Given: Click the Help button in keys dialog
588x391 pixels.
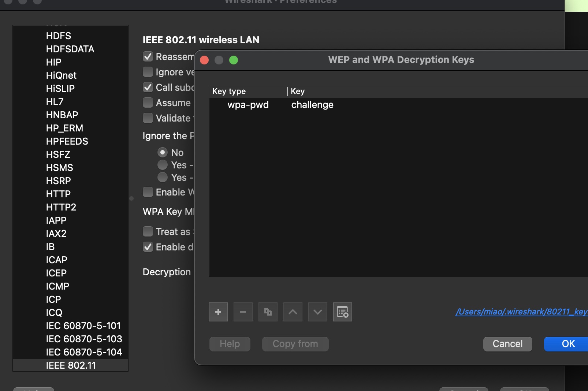Looking at the screenshot, I should [230, 344].
